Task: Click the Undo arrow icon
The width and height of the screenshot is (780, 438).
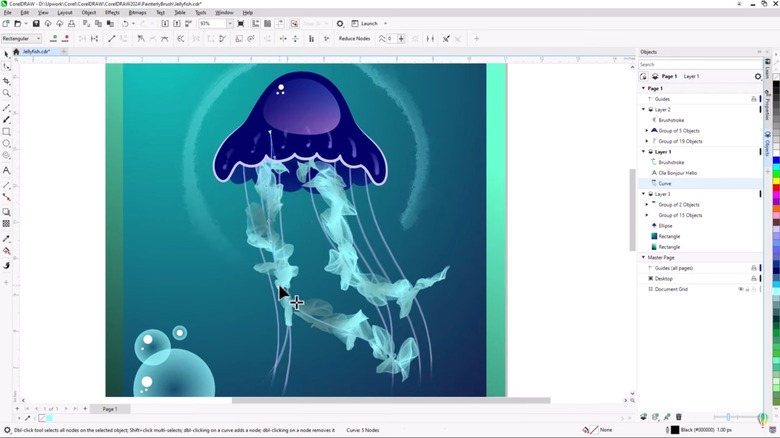Action: coord(126,23)
